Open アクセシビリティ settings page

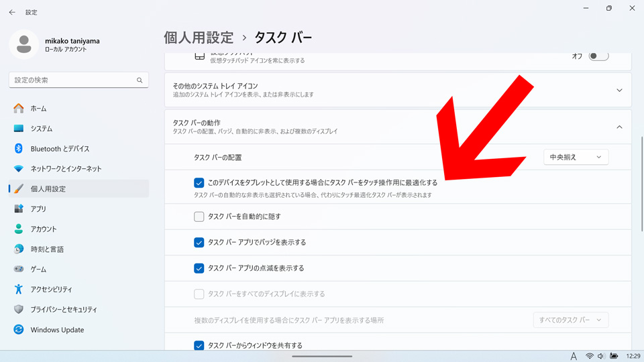point(79,290)
